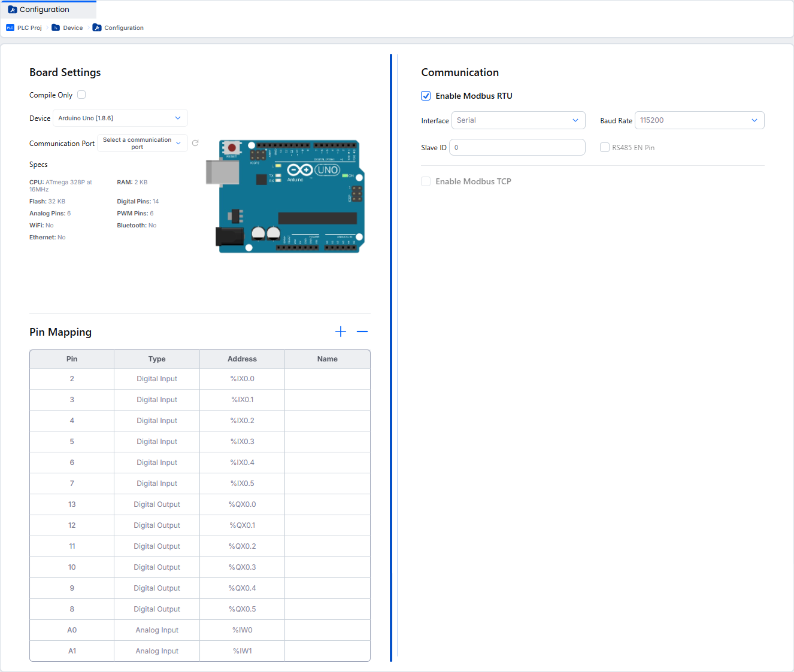Go to PLC Proj in breadcrumb
The image size is (794, 672).
[x=29, y=28]
